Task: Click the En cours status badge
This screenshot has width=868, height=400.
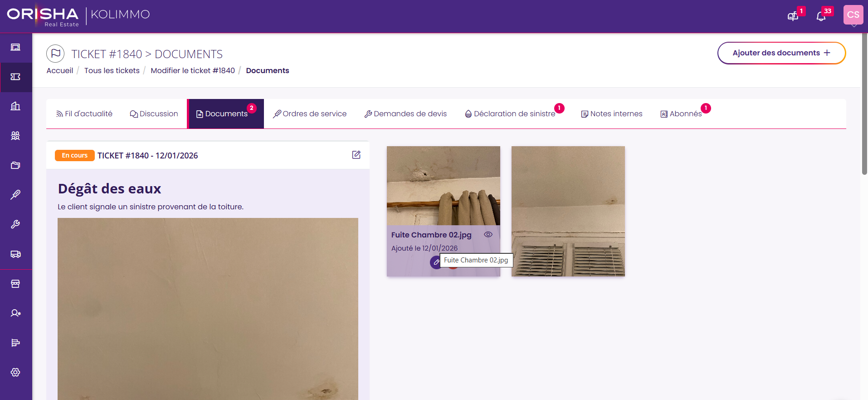Action: point(75,156)
